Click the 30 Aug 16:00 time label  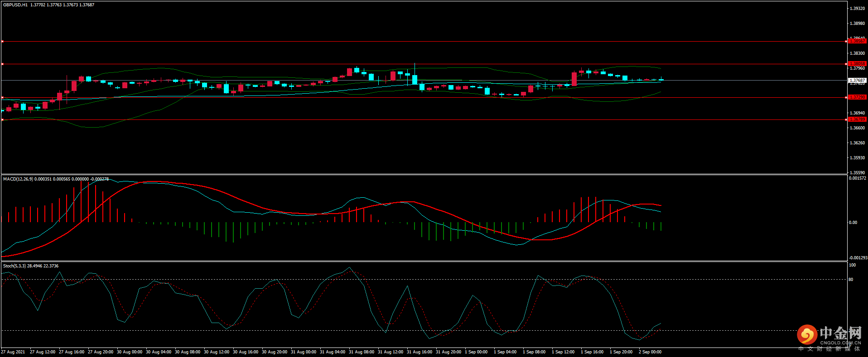[246, 352]
